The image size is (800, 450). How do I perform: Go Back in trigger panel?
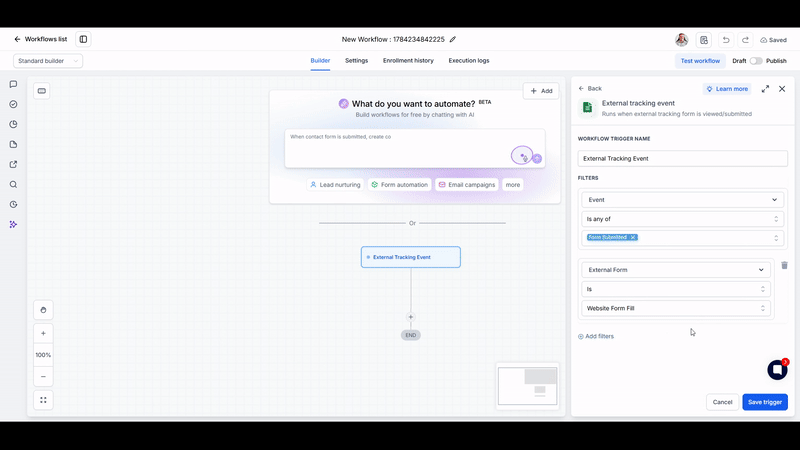[590, 88]
